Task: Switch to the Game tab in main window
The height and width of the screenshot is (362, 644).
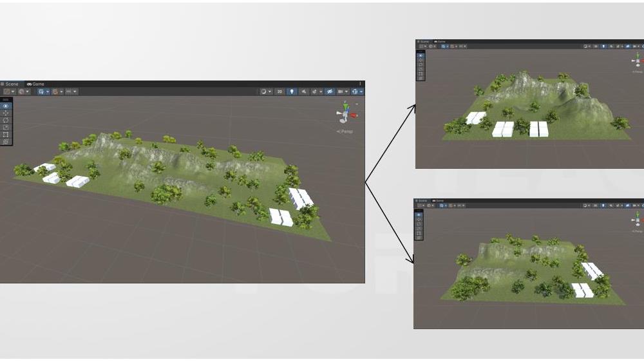Action: pyautogui.click(x=36, y=84)
